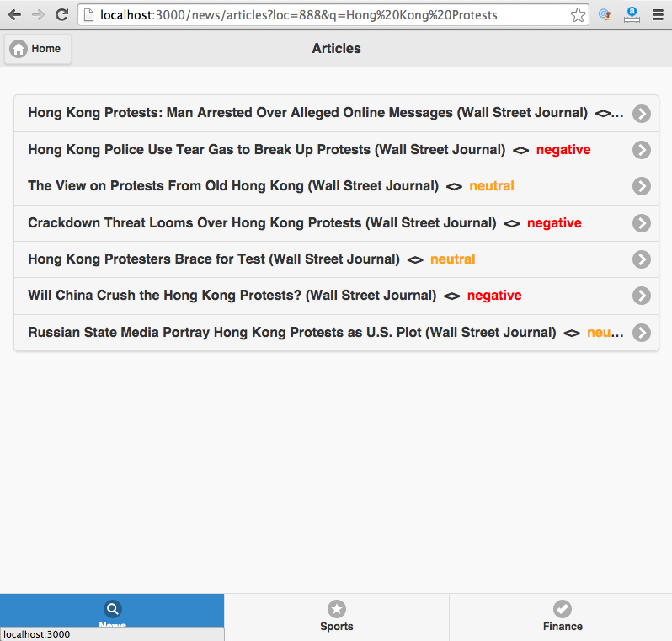Click 'neutral' label on Protesters Brace row

[452, 259]
